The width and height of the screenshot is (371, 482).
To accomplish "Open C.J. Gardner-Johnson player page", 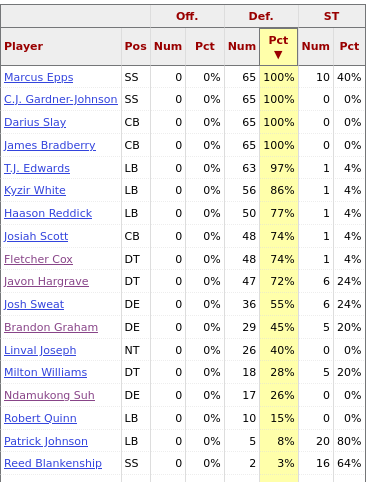I will (61, 99).
